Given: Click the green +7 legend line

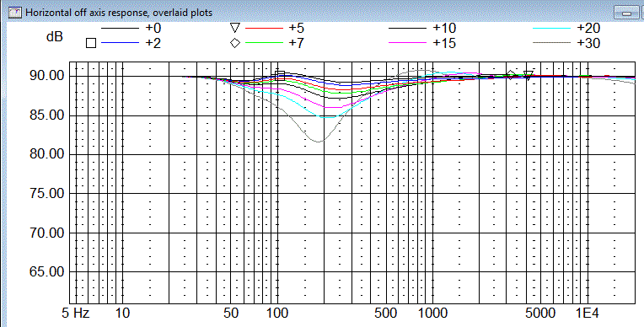Looking at the screenshot, I should point(264,43).
